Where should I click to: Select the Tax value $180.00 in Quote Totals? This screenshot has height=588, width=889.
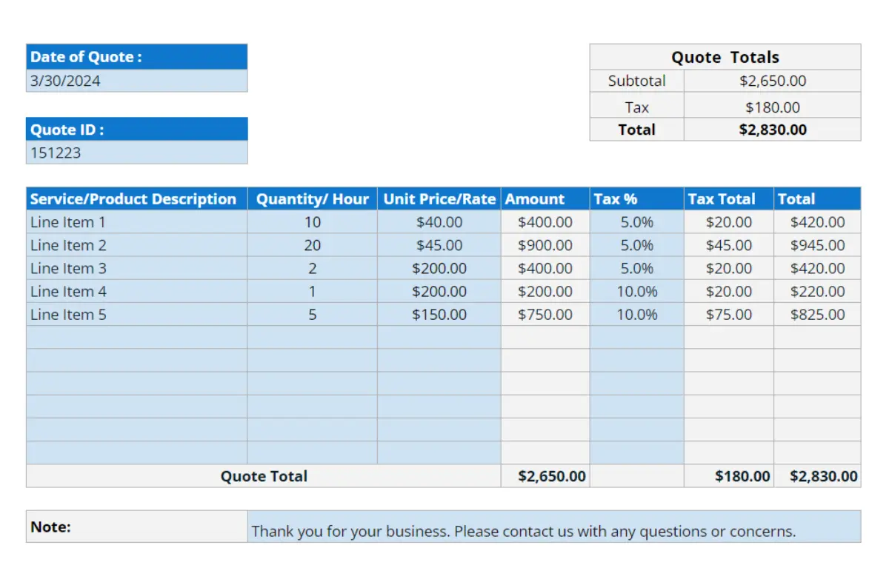pos(773,106)
